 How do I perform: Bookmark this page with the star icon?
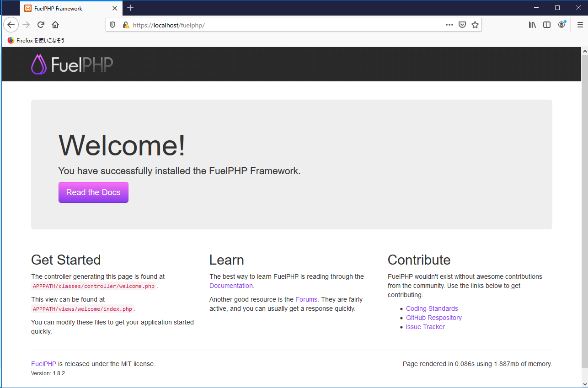(x=475, y=25)
